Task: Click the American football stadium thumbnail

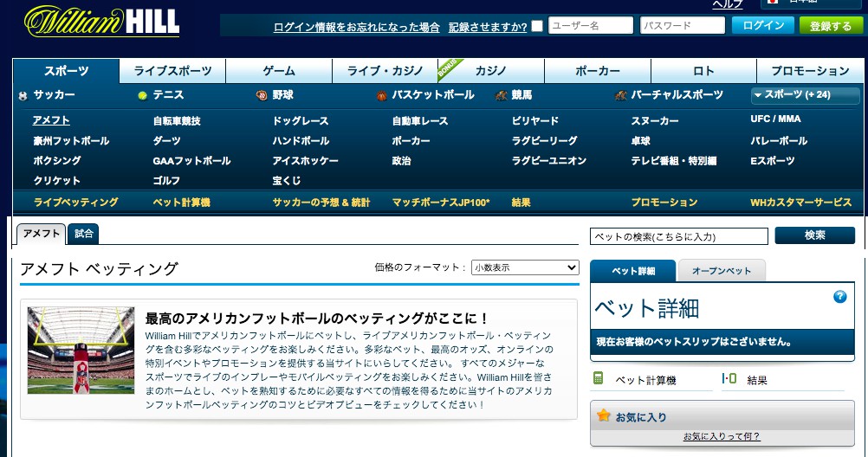Action: (81, 351)
